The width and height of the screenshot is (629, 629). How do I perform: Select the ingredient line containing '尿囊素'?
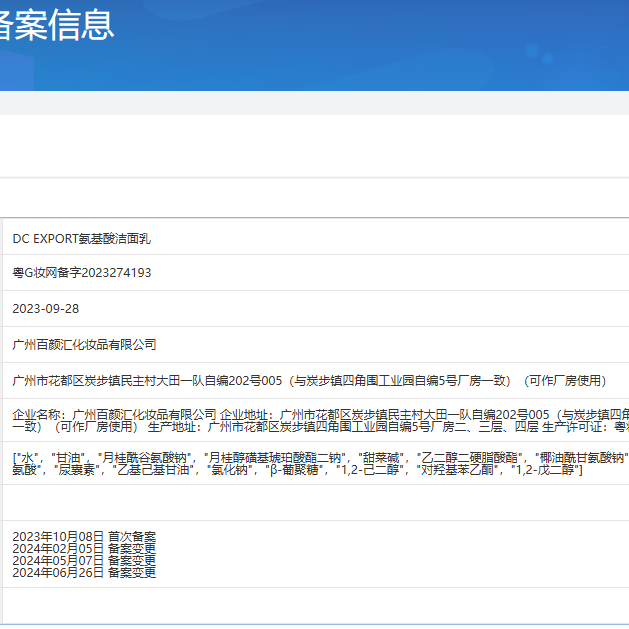297,469
